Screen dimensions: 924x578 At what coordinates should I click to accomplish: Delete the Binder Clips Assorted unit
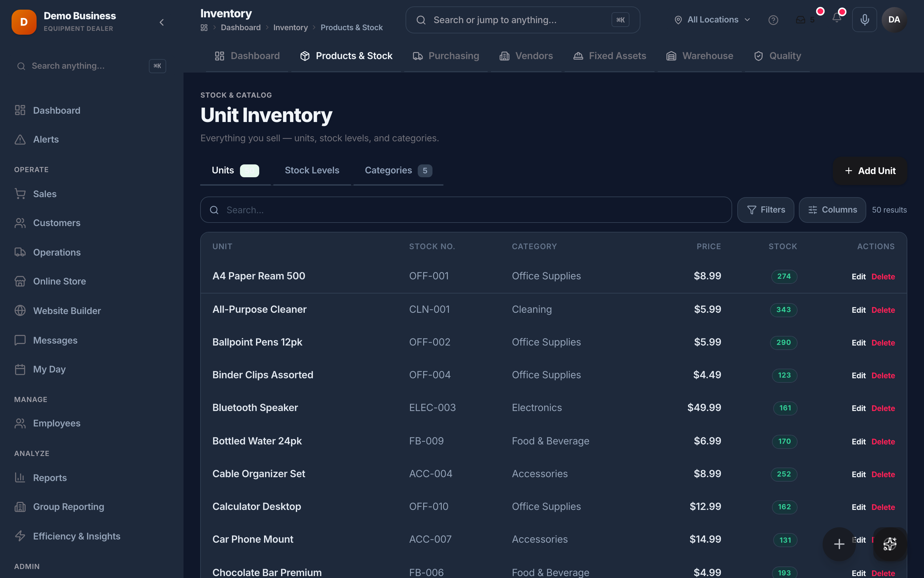click(x=883, y=376)
